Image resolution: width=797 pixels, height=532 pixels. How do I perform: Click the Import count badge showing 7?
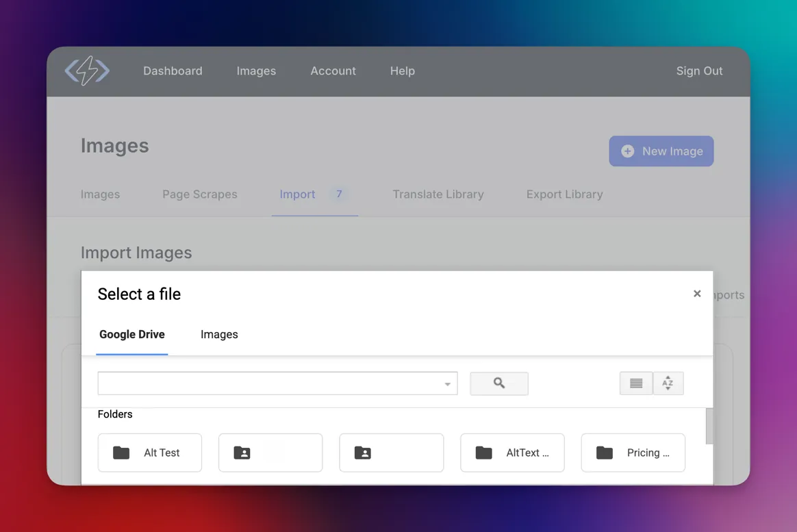coord(339,194)
